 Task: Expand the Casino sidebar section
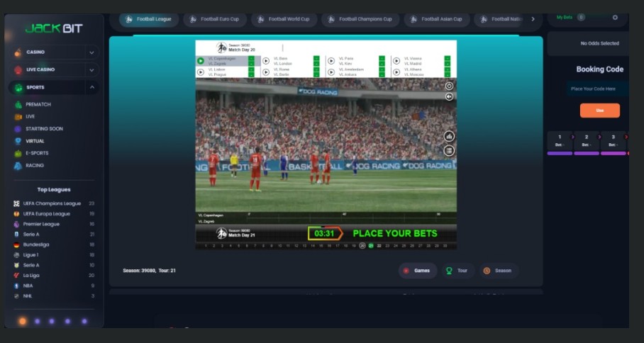tap(91, 52)
